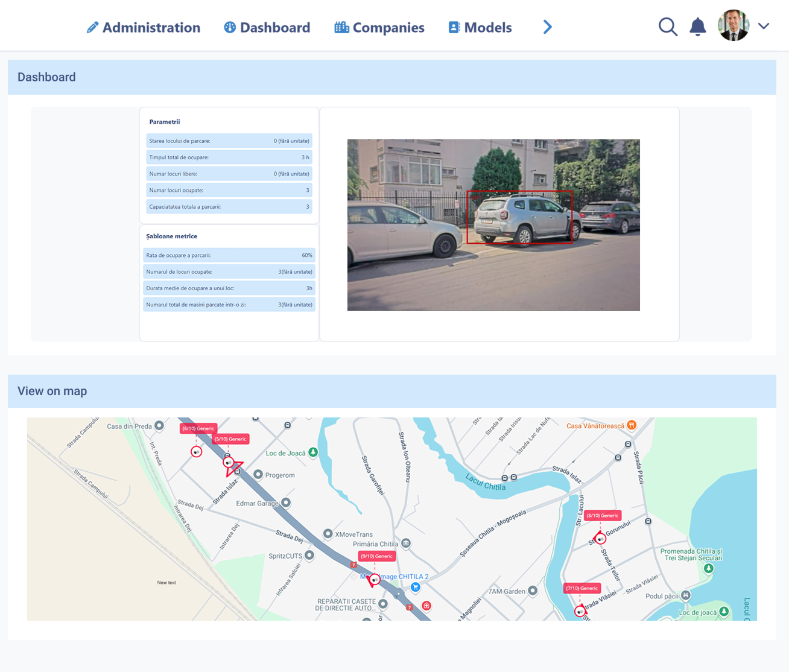This screenshot has height=672, width=789.
Task: Click 'Timpul total de ocupare' row
Action: click(229, 157)
